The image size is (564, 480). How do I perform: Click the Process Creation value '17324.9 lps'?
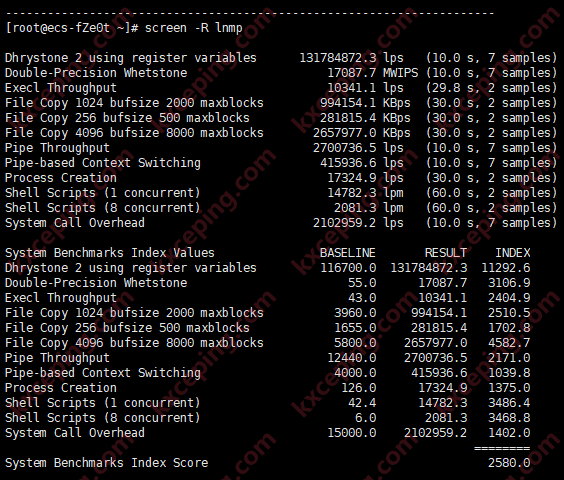point(365,178)
